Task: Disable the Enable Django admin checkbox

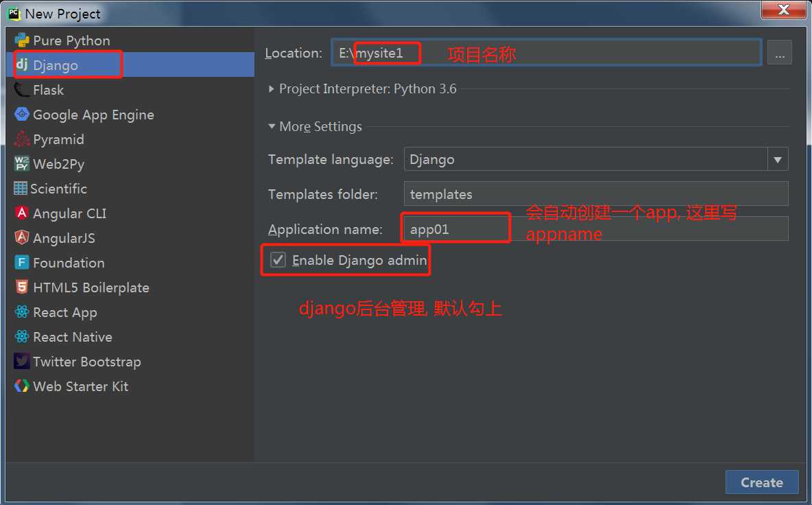Action: [278, 259]
